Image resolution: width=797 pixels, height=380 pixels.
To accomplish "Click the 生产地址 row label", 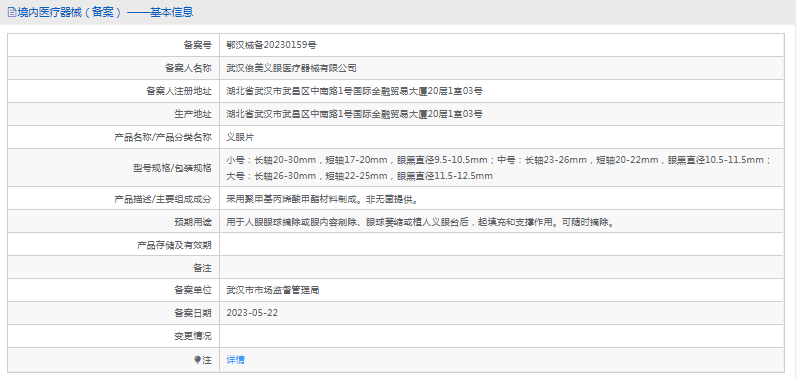I will click(x=193, y=114).
